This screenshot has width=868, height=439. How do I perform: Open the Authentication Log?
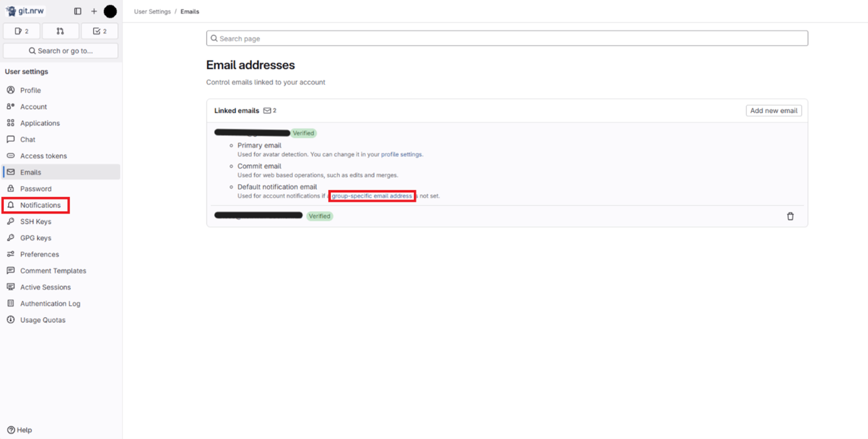pos(49,303)
